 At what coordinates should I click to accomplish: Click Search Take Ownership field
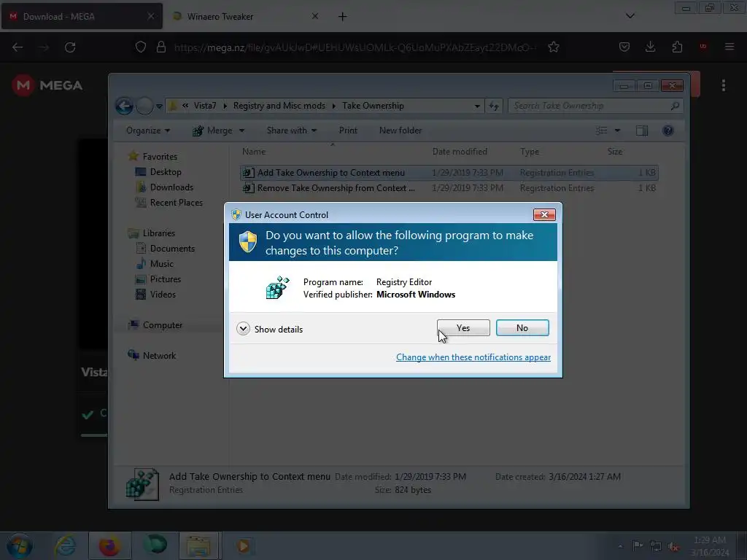[x=595, y=106]
